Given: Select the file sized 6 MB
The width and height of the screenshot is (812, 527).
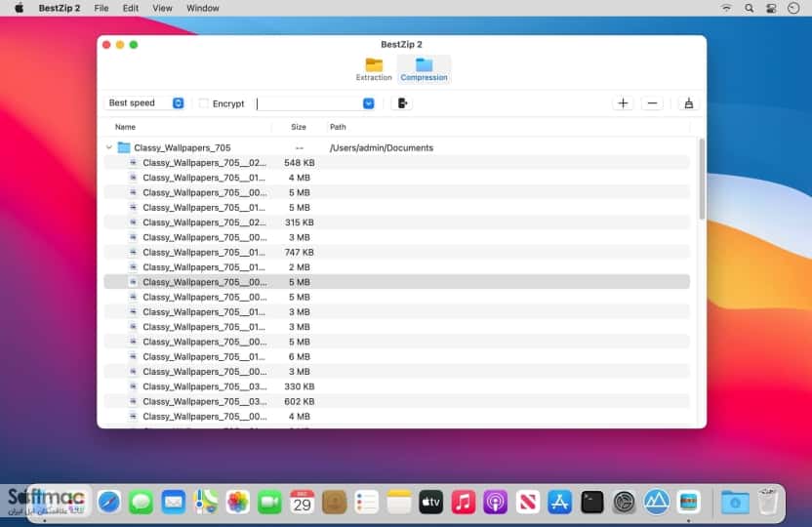Looking at the screenshot, I should (396, 356).
